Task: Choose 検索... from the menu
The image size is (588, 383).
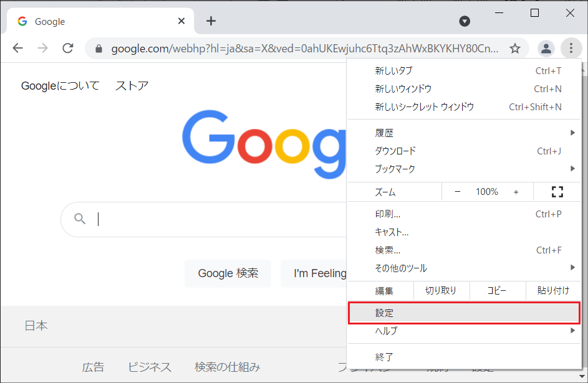Action: click(x=465, y=250)
